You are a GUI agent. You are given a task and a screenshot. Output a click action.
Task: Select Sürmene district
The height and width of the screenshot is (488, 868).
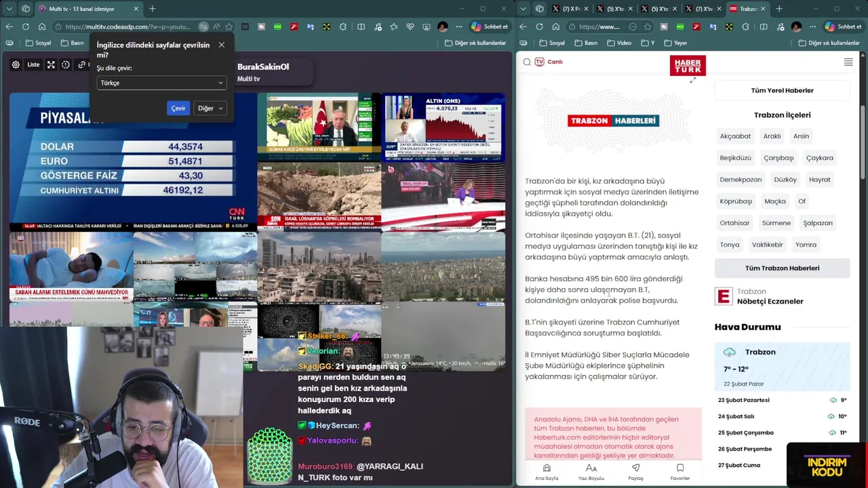776,223
